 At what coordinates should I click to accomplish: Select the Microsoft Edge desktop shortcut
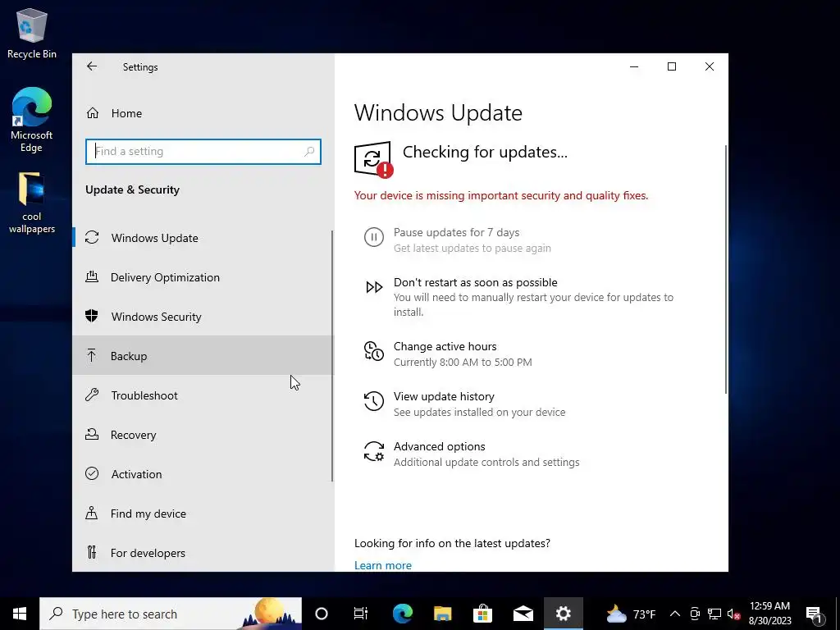[x=32, y=120]
